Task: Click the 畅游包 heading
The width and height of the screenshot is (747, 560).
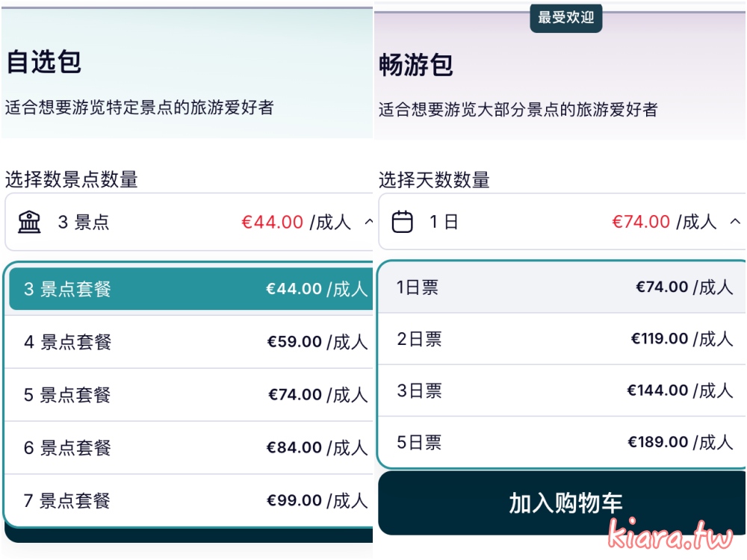Action: [x=416, y=65]
